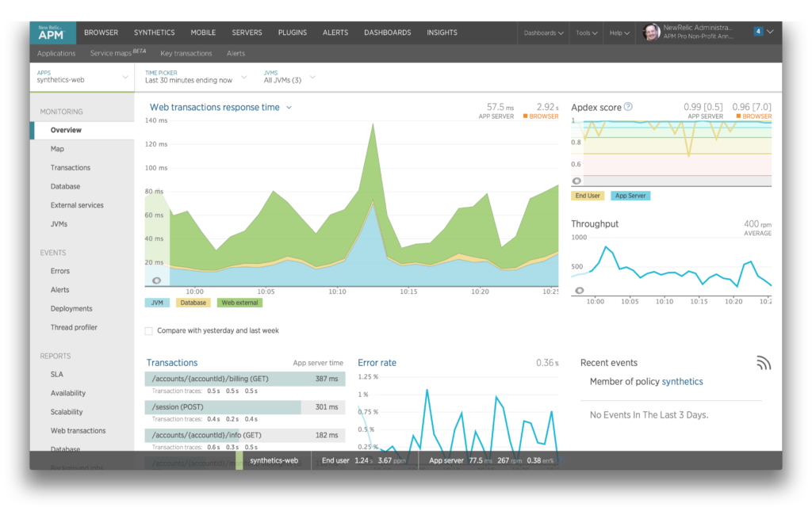812x511 pixels.
Task: Click the New Relic APM logo
Action: click(x=52, y=32)
